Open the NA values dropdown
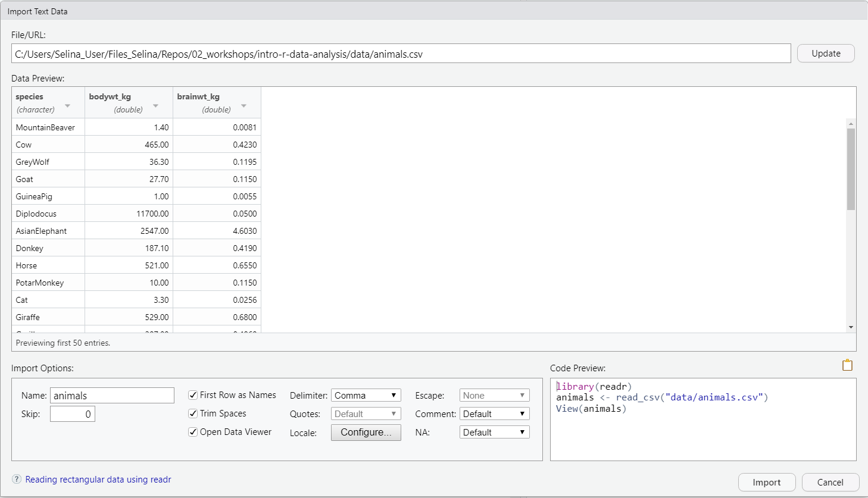868x498 pixels. pyautogui.click(x=494, y=433)
